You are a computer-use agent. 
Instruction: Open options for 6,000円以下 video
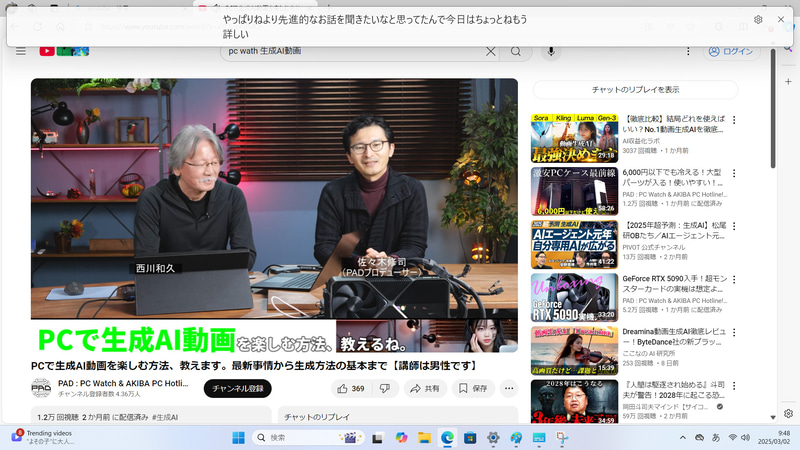tap(734, 173)
